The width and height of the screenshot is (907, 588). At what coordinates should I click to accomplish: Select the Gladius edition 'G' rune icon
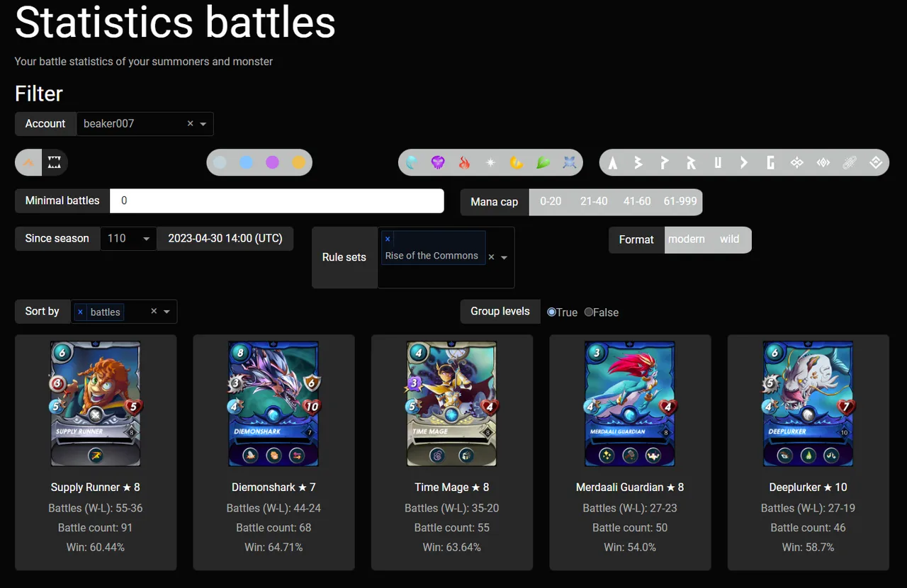pyautogui.click(x=770, y=163)
